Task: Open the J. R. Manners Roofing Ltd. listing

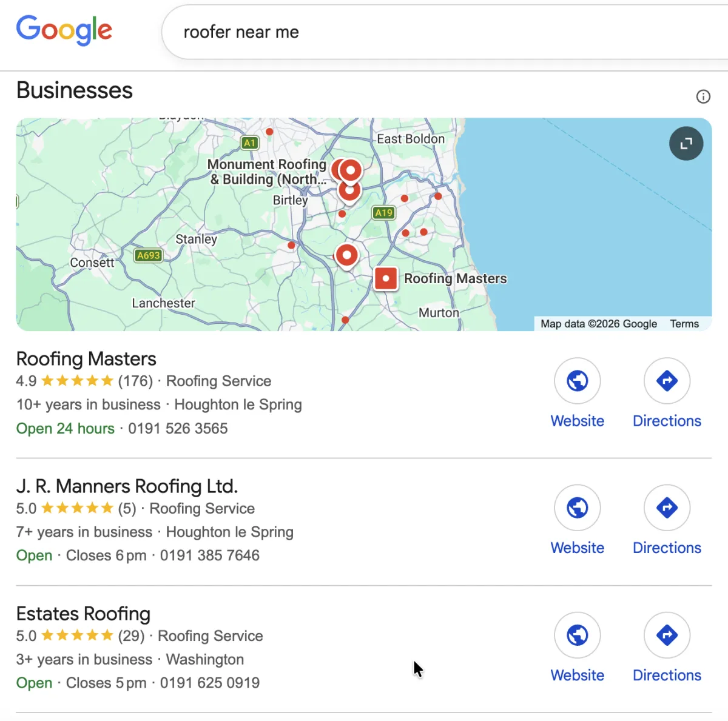Action: point(127,486)
